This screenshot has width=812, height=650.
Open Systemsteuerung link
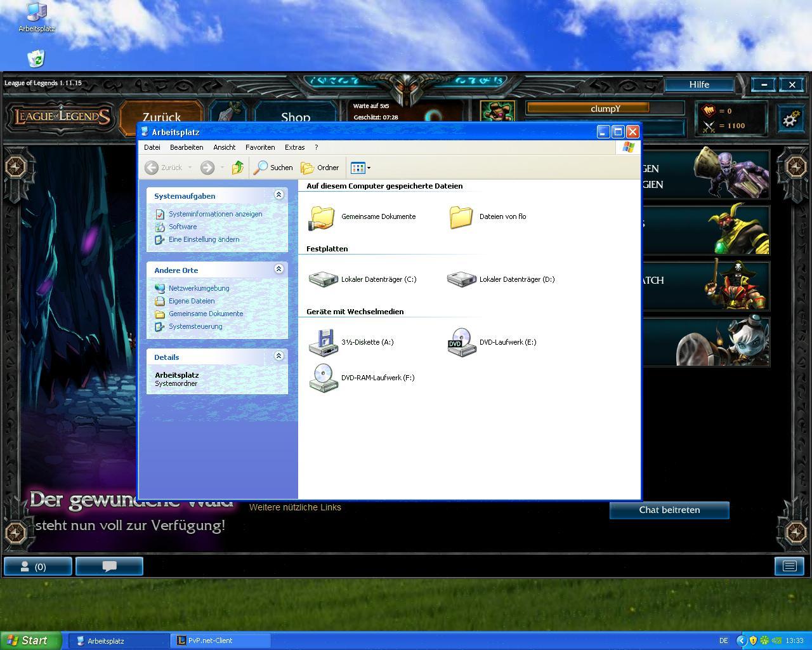(x=195, y=326)
